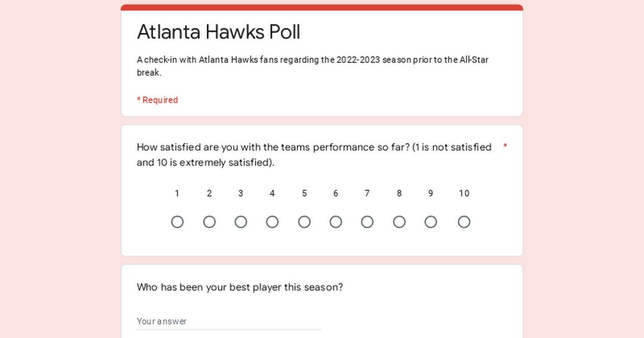Click the number label '1' above the scale
644x338 pixels.
pyautogui.click(x=177, y=194)
